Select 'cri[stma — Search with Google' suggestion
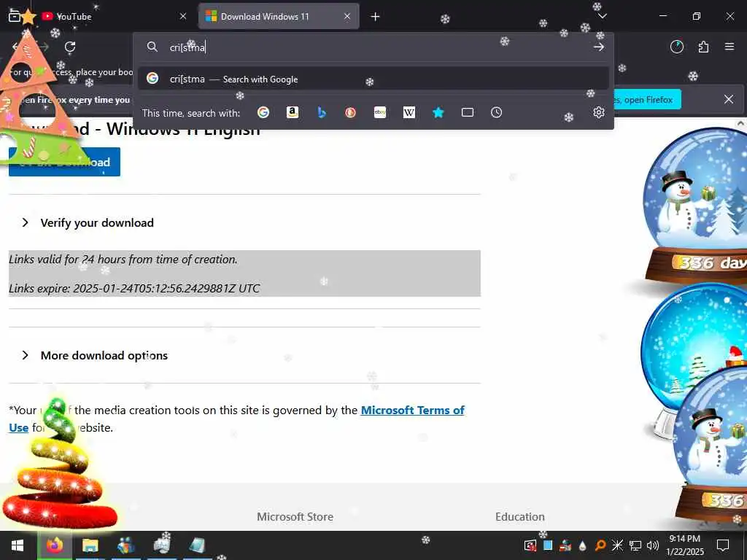Viewport: 747px width, 560px height. (x=373, y=79)
